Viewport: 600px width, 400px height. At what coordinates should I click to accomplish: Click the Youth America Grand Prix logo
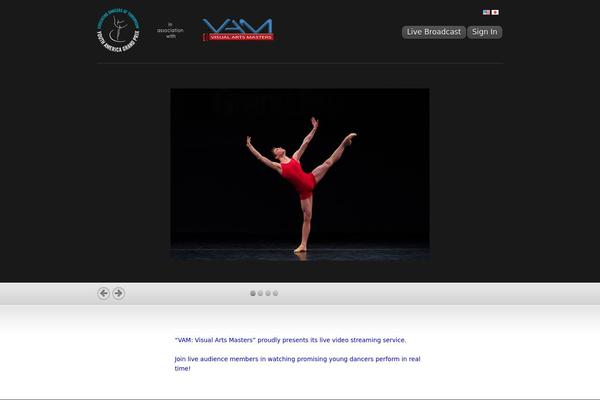(x=118, y=30)
